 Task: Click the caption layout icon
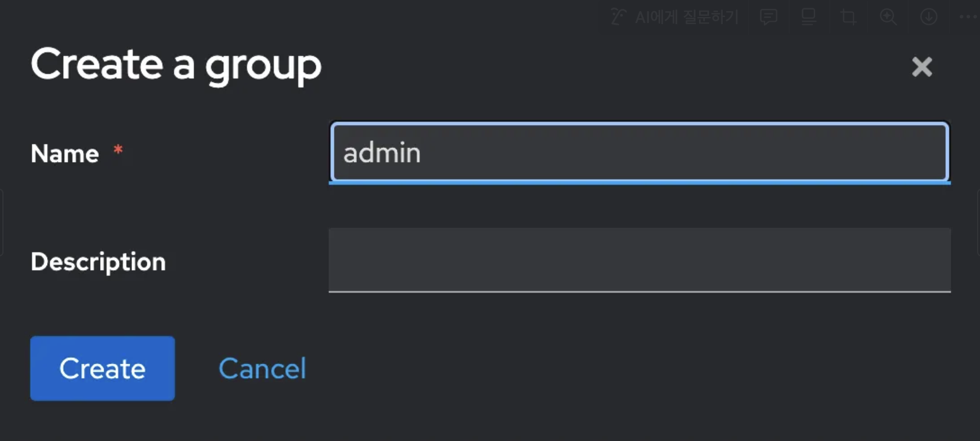(x=809, y=17)
